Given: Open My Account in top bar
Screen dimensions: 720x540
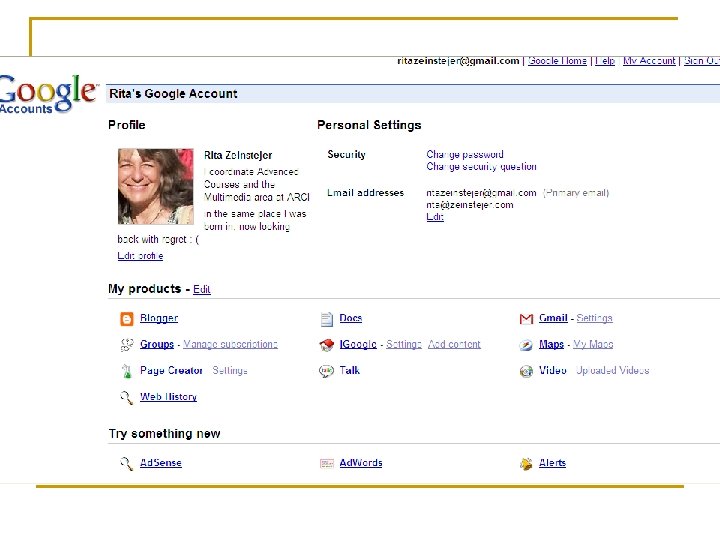Looking at the screenshot, I should tap(649, 61).
